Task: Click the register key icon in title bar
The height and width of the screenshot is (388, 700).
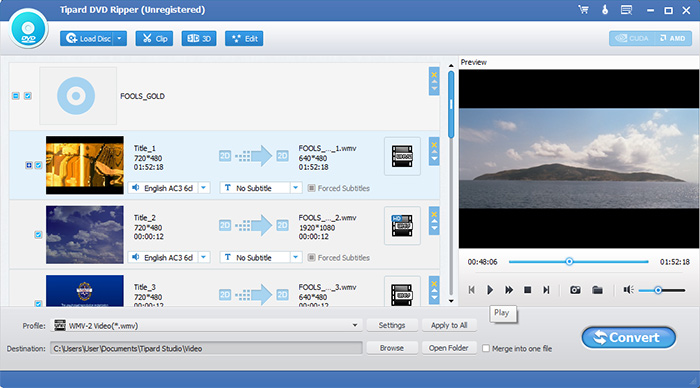Action: [x=605, y=9]
